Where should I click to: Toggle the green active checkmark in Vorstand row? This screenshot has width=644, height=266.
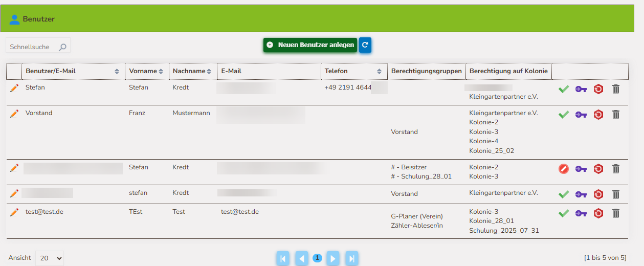(564, 115)
